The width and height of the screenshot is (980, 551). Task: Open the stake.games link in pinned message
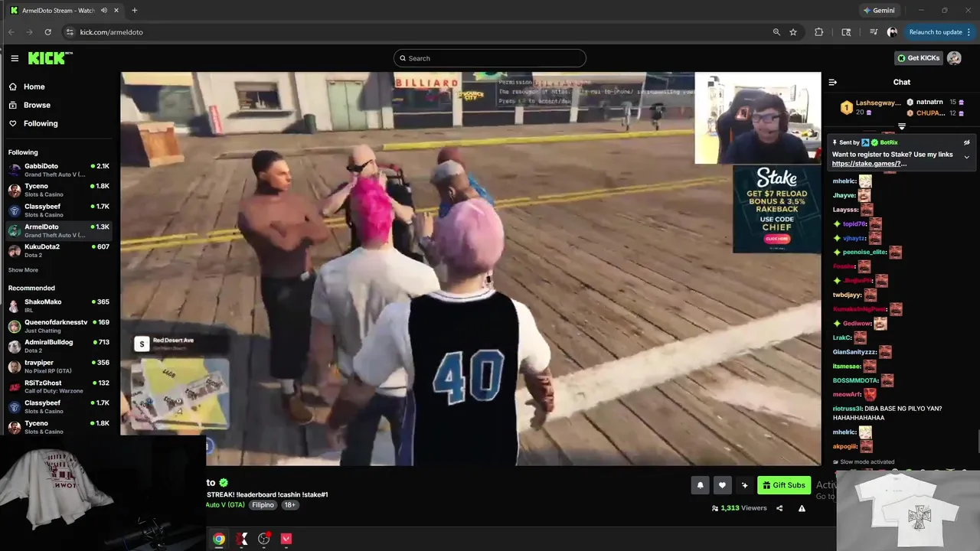869,164
